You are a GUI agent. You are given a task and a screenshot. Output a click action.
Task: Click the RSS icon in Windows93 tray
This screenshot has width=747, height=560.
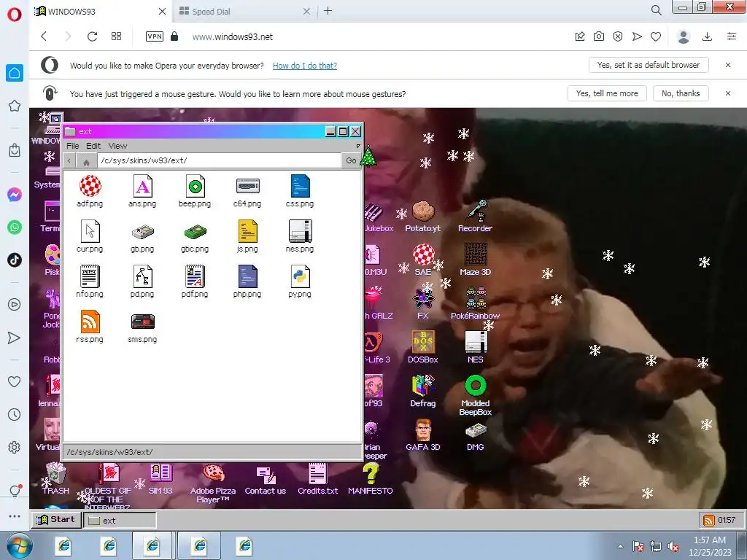coord(709,520)
